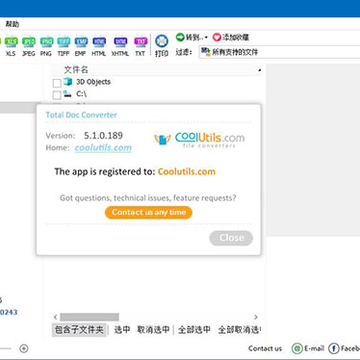Click Coolutils.com registered name text

coord(186,172)
